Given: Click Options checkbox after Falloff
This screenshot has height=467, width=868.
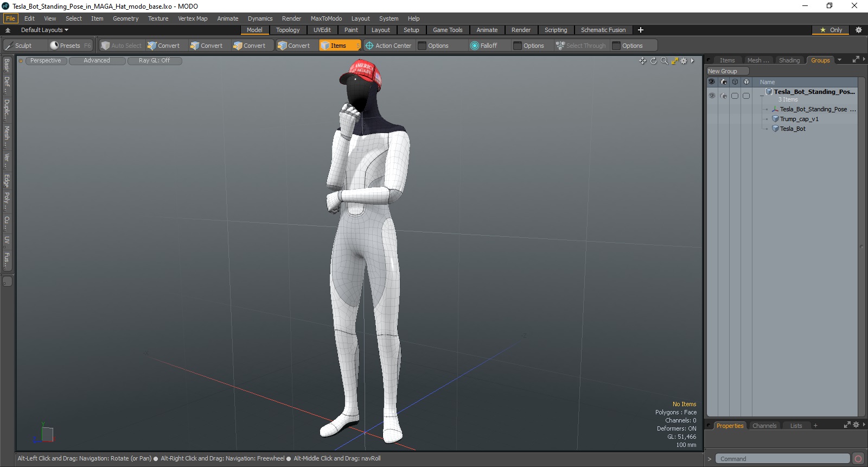Looking at the screenshot, I should 518,46.
